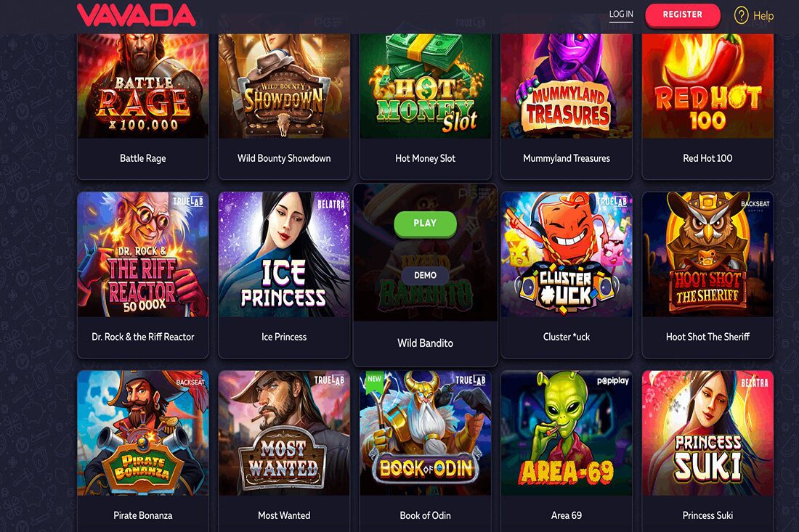Choose the Mummyland Treasures game image
Image resolution: width=799 pixels, height=532 pixels.
point(566,86)
